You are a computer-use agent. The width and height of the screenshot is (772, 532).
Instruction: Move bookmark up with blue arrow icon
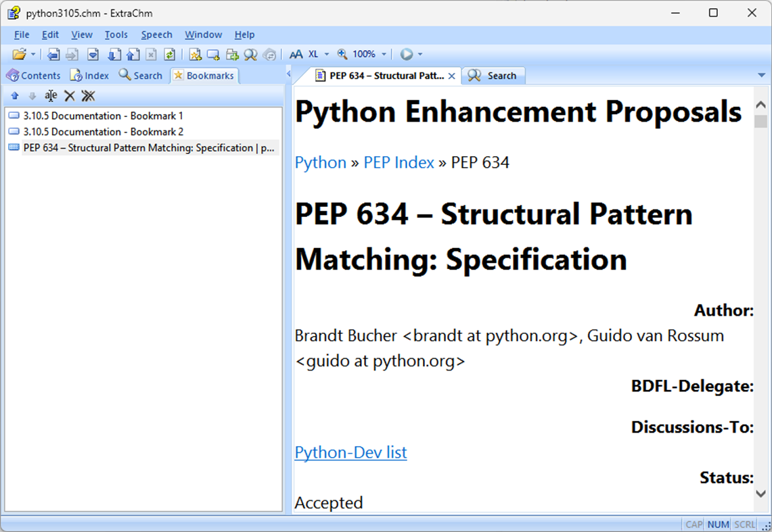point(15,96)
